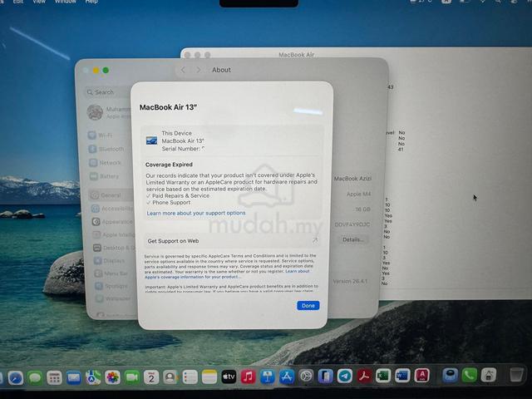Image resolution: width=532 pixels, height=399 pixels.
Task: Open Learn about Apple's coverage information link
Action: click(227, 274)
